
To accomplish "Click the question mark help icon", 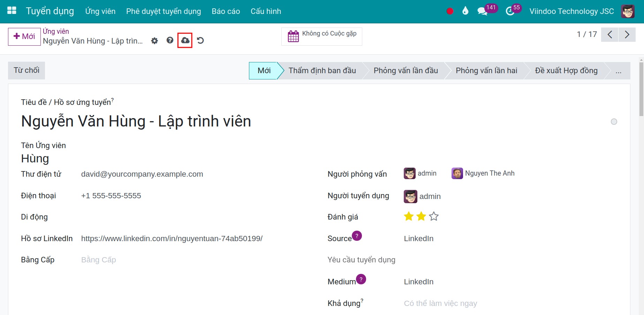I will pos(170,40).
